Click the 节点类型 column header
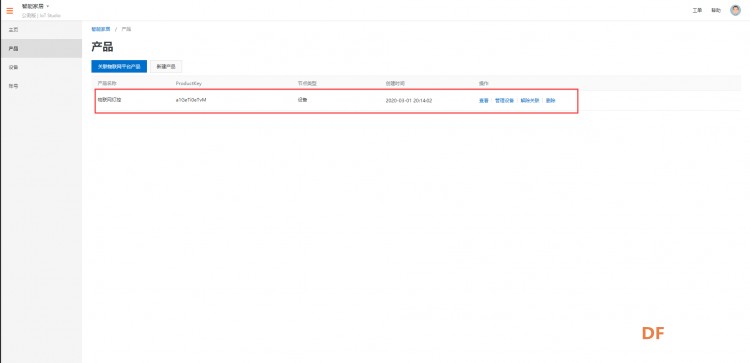750x363 pixels. click(x=307, y=83)
